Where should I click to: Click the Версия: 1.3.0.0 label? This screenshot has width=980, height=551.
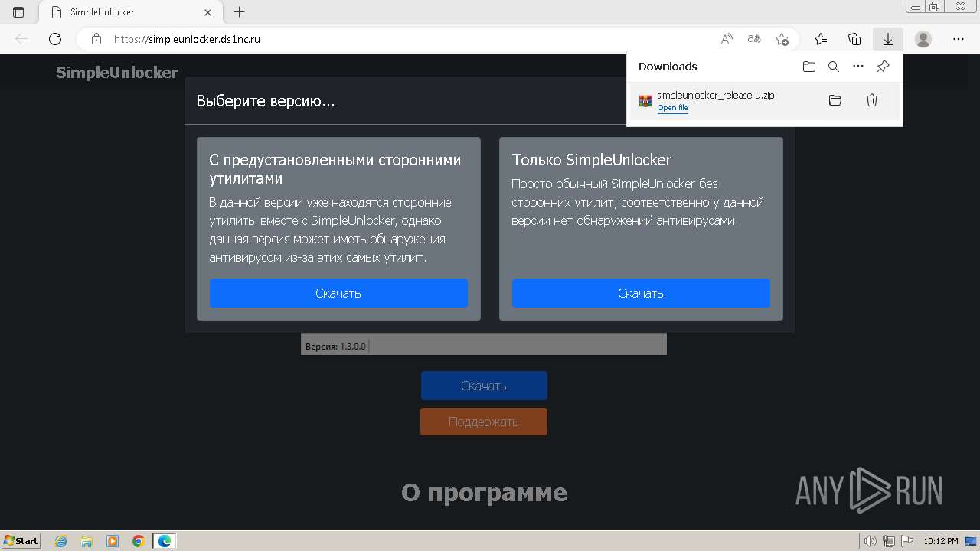pos(335,347)
